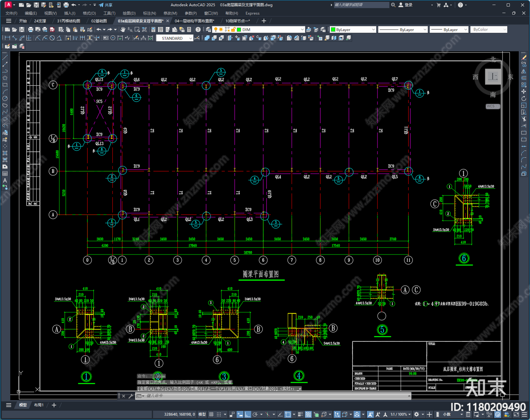This screenshot has width=530, height=420.
Task: Toggle polar tracking in status bar
Action: point(255,414)
